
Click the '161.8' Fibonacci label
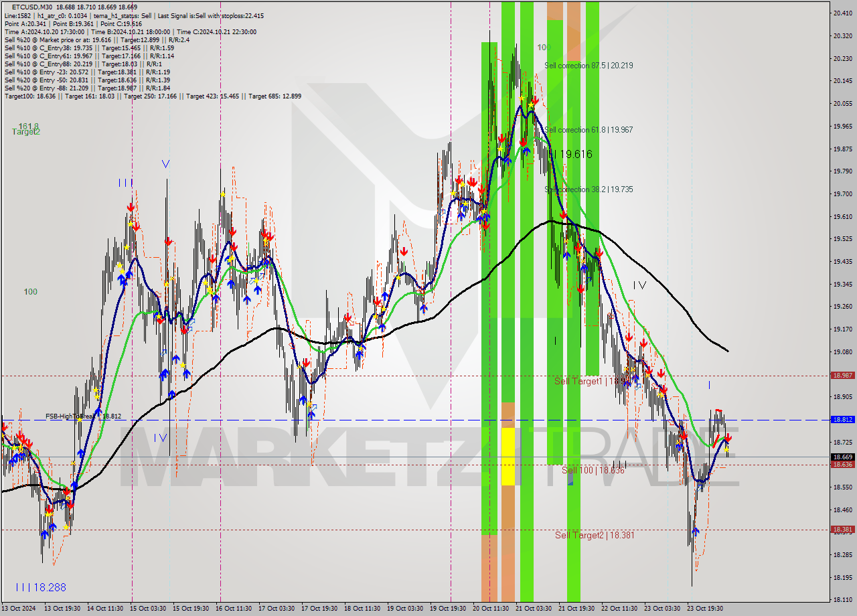click(x=29, y=126)
